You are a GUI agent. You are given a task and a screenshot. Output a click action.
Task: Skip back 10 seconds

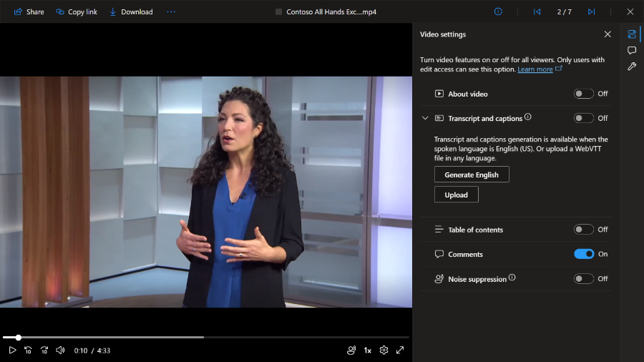coord(28,350)
